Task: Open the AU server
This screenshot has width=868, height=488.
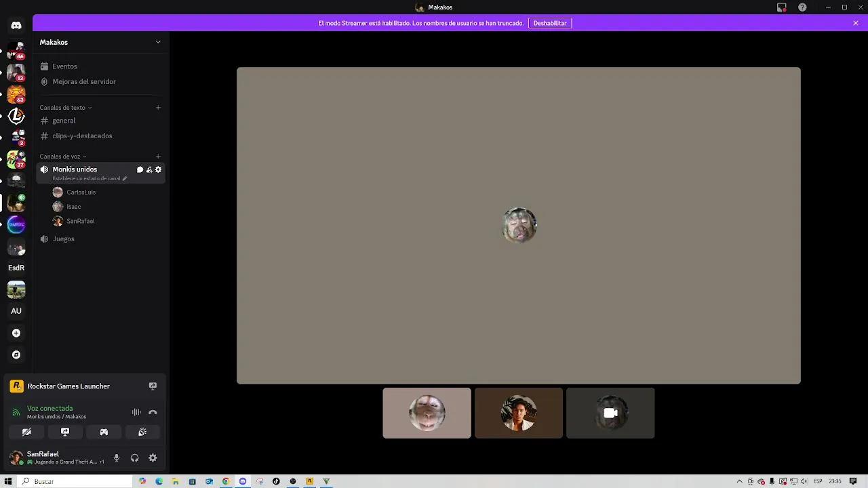Action: pyautogui.click(x=16, y=311)
